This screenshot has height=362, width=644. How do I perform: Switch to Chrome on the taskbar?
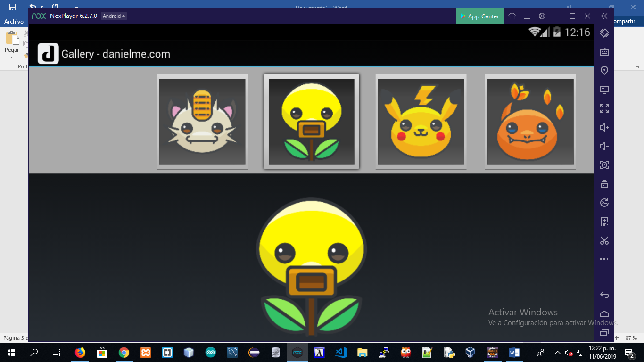pos(124,352)
